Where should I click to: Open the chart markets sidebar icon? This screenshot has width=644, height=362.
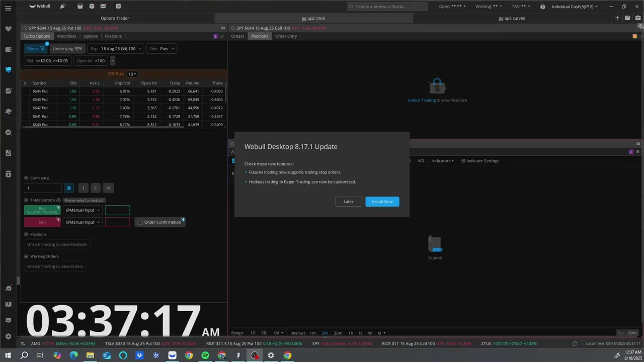coord(8,91)
